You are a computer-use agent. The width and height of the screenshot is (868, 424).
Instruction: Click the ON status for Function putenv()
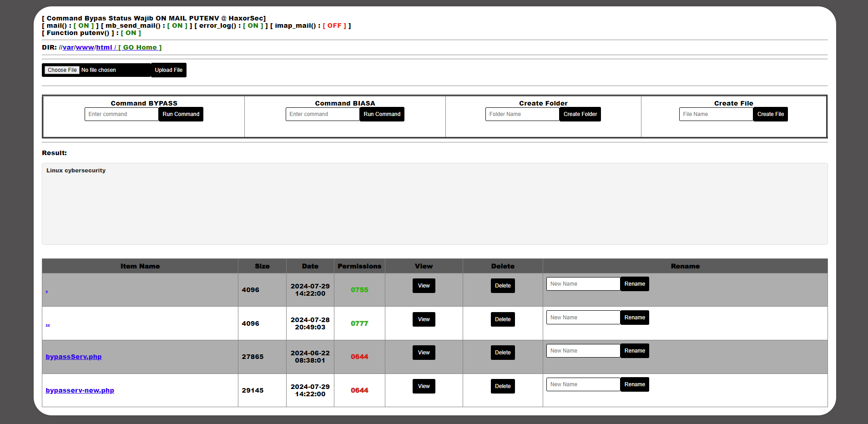(131, 33)
